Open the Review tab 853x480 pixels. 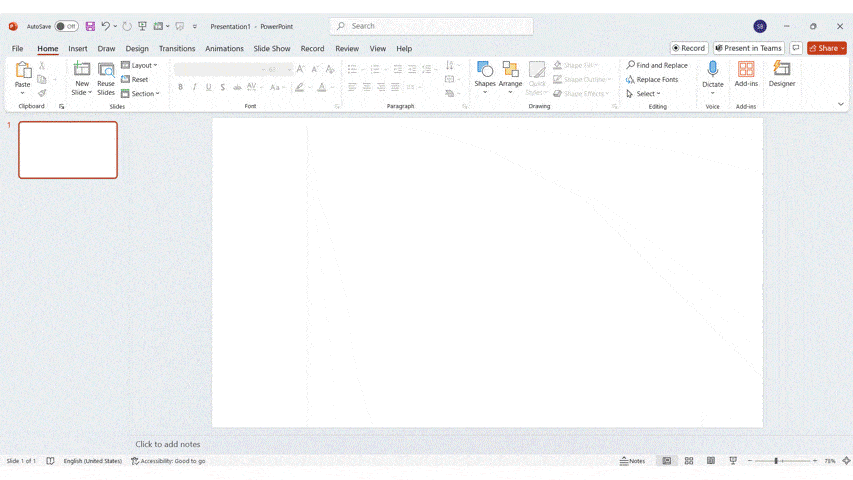[347, 48]
